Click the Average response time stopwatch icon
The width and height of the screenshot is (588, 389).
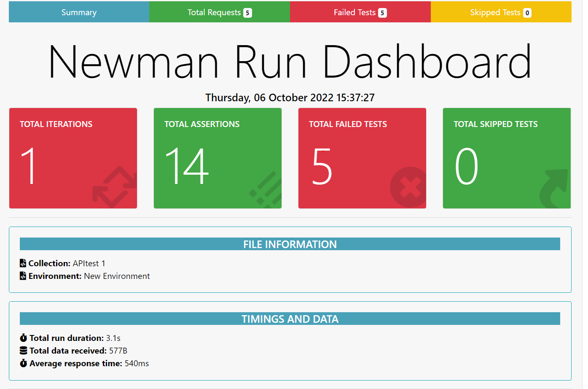pos(24,363)
